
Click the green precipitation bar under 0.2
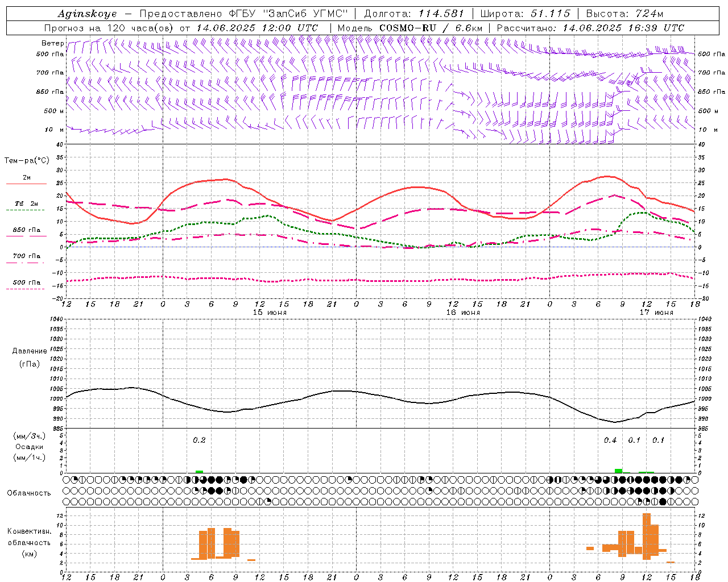(x=199, y=472)
